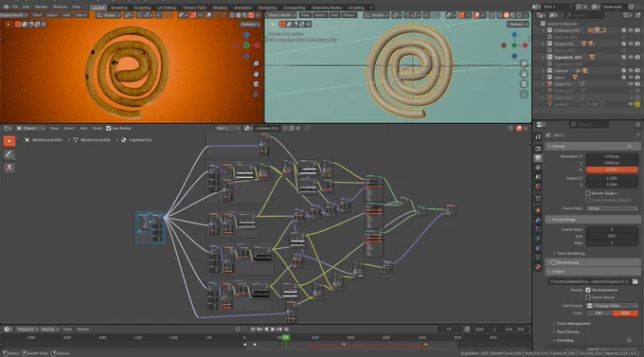Open the Physics properties tab
This screenshot has width=644, height=357.
click(538, 239)
